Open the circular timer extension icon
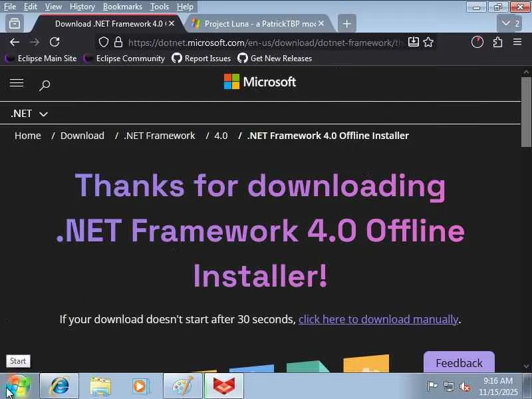This screenshot has width=532, height=399. point(477,42)
